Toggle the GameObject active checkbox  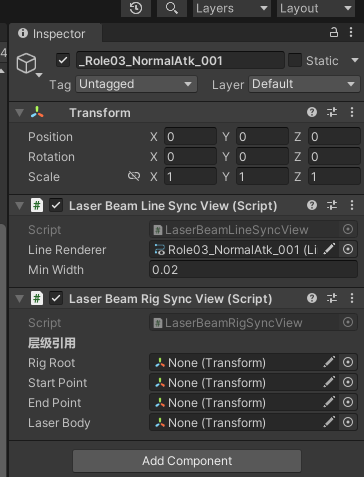[x=63, y=61]
